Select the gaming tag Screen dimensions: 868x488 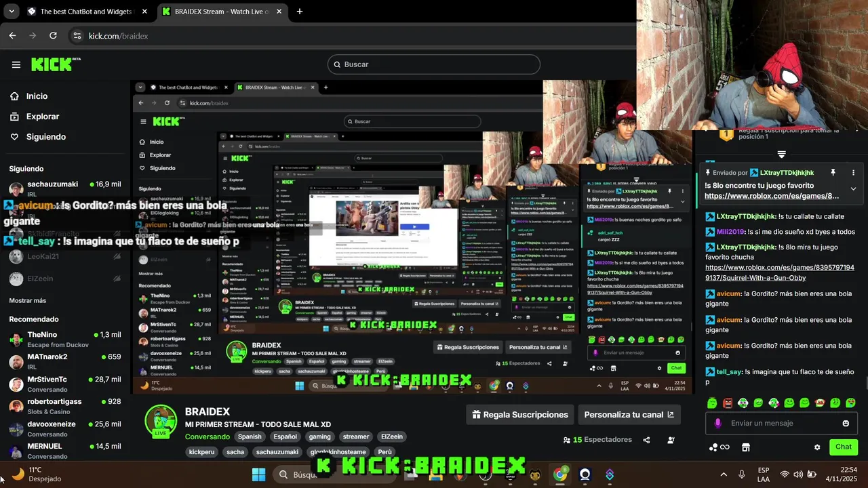(320, 436)
